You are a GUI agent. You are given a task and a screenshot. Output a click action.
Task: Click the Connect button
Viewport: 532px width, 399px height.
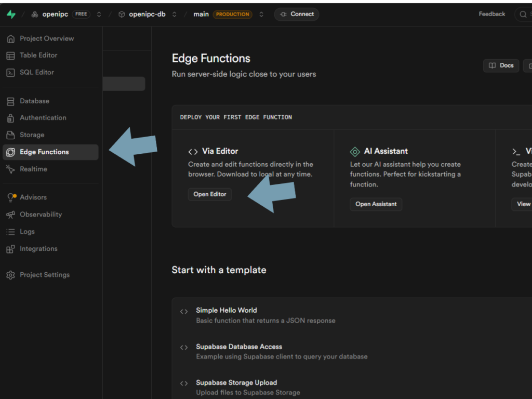click(x=297, y=14)
